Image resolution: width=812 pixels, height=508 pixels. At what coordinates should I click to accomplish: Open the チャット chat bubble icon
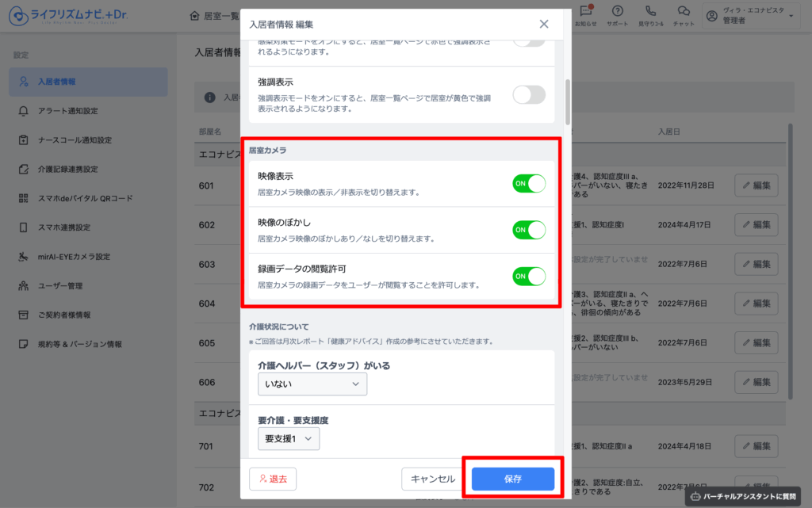pyautogui.click(x=683, y=11)
